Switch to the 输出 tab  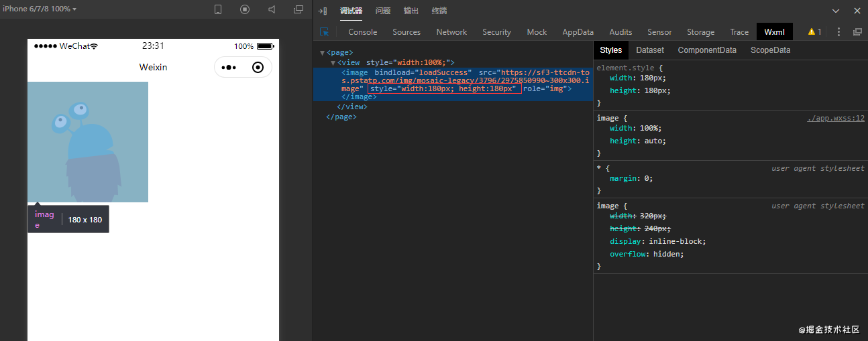click(x=411, y=11)
